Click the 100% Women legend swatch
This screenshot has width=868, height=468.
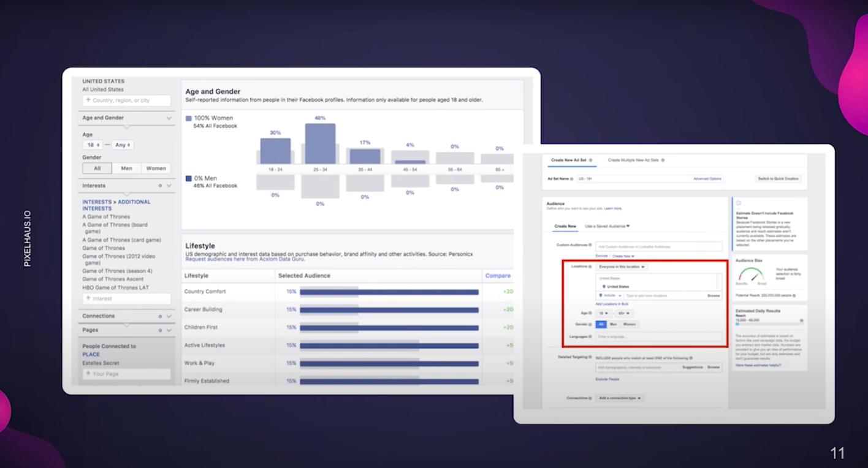(189, 118)
